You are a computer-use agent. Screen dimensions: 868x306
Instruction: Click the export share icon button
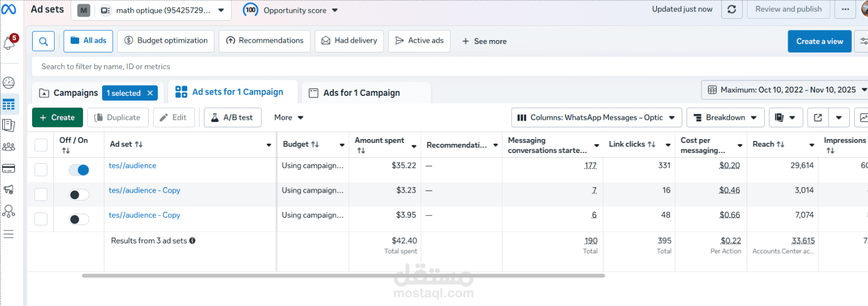(x=818, y=118)
